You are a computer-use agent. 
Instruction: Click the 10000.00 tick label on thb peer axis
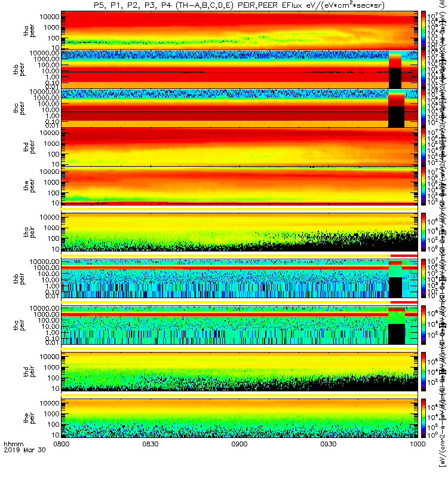point(44,53)
